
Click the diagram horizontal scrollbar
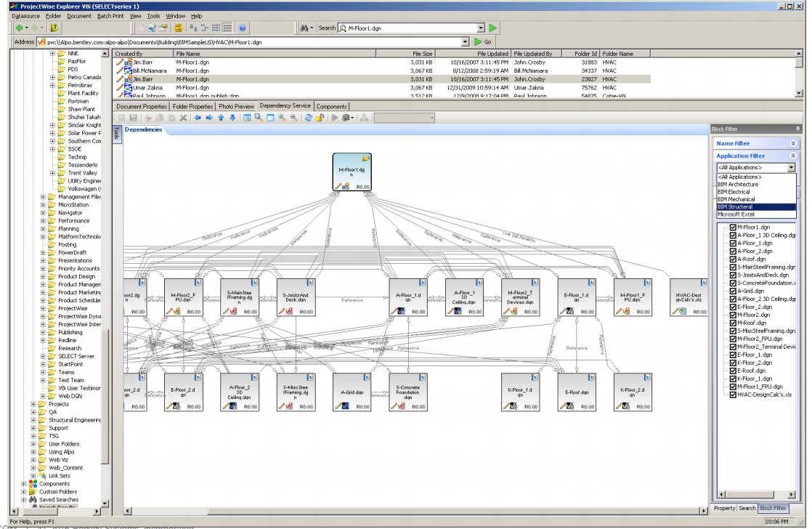click(415, 511)
